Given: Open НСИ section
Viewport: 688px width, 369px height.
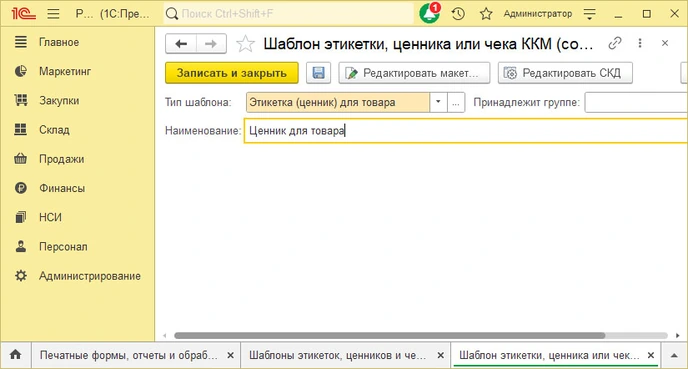Looking at the screenshot, I should pyautogui.click(x=50, y=217).
